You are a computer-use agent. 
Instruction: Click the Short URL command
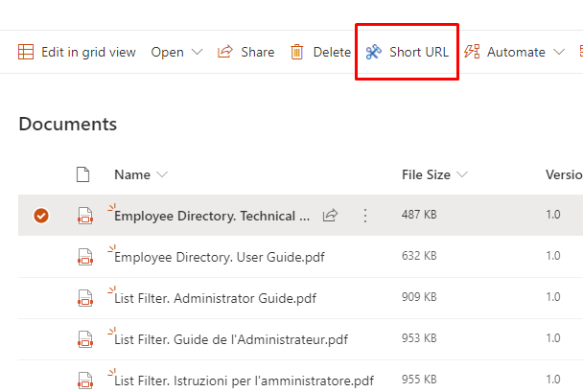408,52
